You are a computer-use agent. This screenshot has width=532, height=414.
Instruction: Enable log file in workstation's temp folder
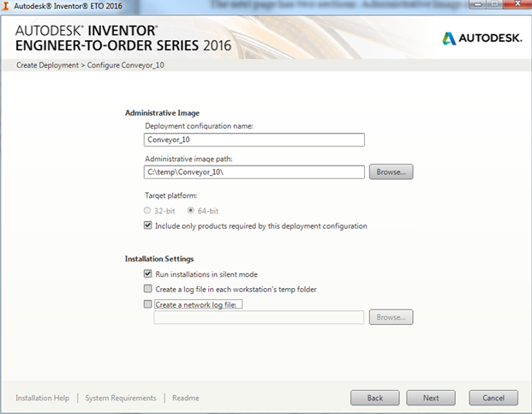pos(147,289)
